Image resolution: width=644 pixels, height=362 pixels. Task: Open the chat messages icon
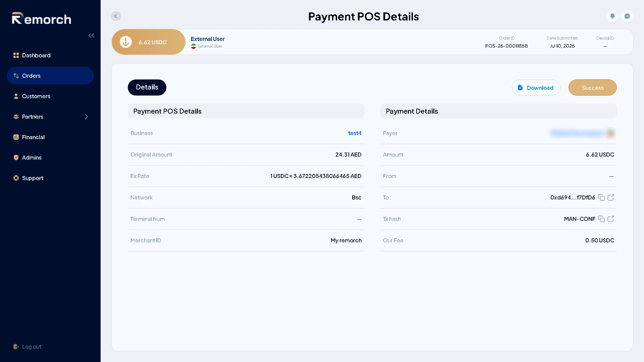[x=627, y=16]
